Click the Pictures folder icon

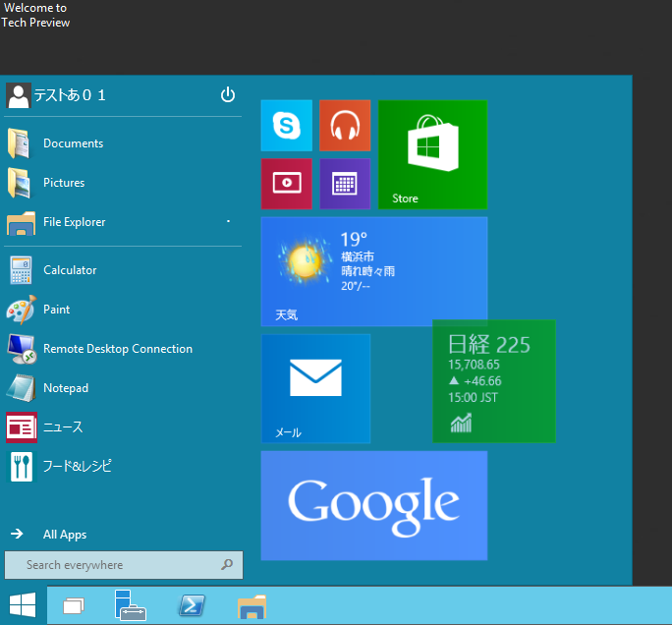tap(19, 183)
